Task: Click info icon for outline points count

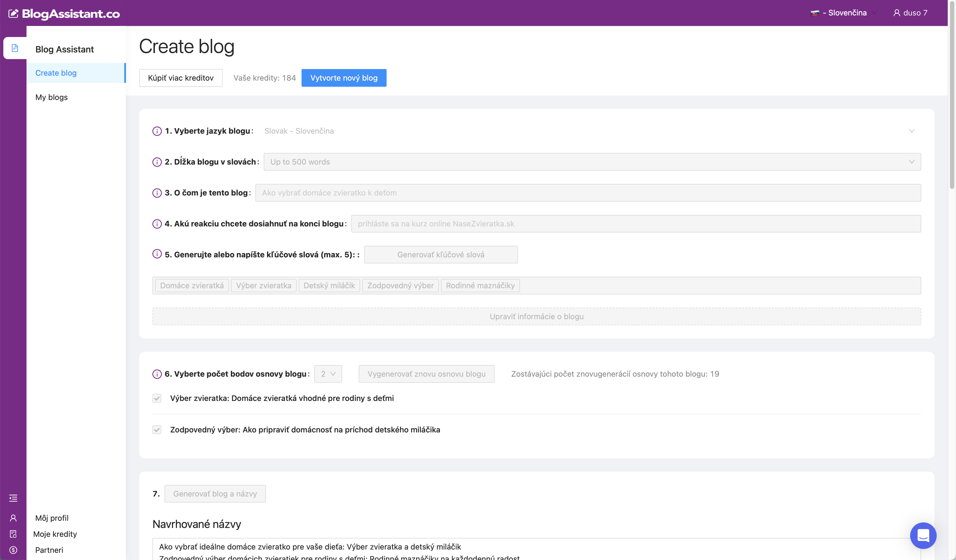Action: coord(157,374)
